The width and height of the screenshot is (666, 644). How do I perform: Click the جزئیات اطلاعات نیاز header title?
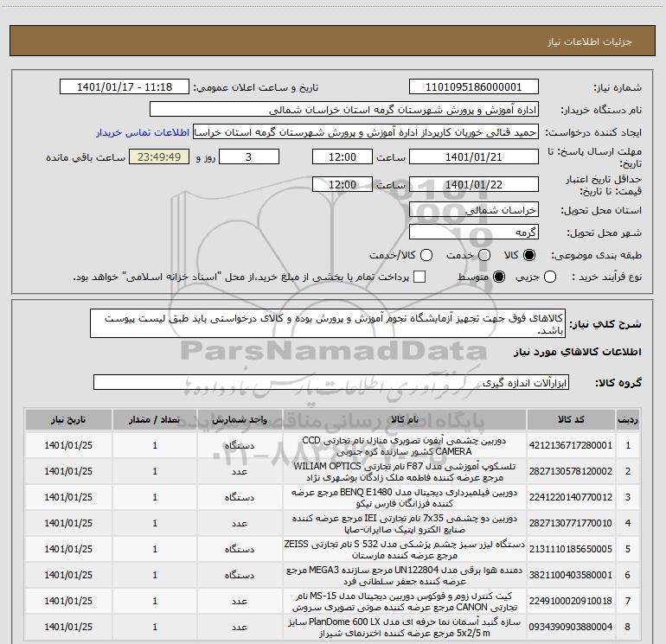click(x=589, y=41)
